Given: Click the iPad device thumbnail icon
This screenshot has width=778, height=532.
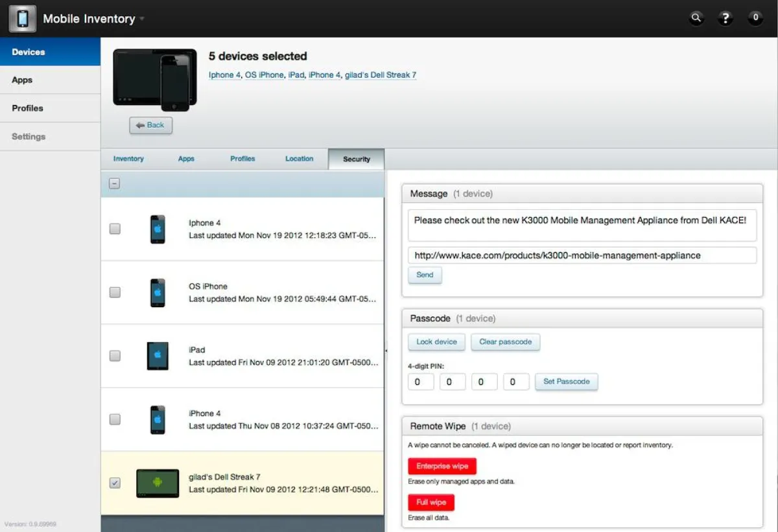Looking at the screenshot, I should coord(158,356).
